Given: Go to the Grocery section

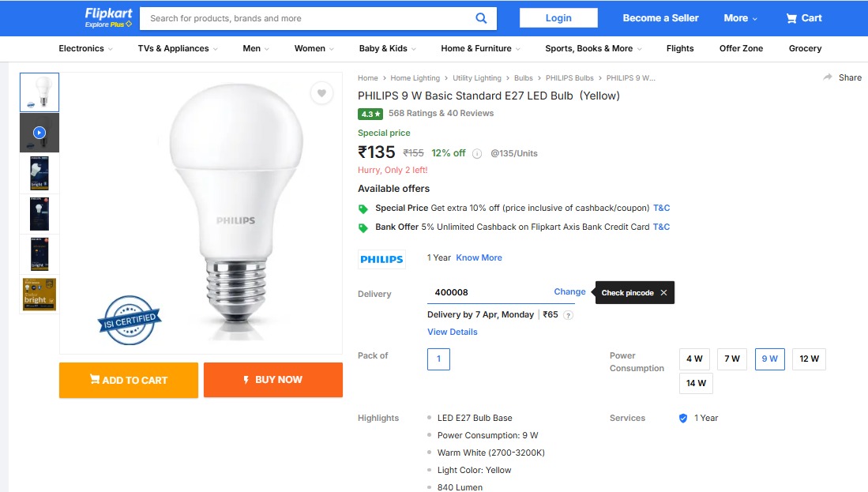Looking at the screenshot, I should tap(805, 48).
